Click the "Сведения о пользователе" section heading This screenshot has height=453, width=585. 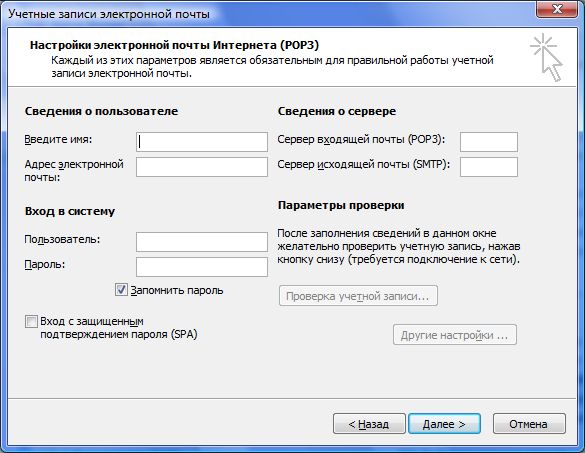101,111
